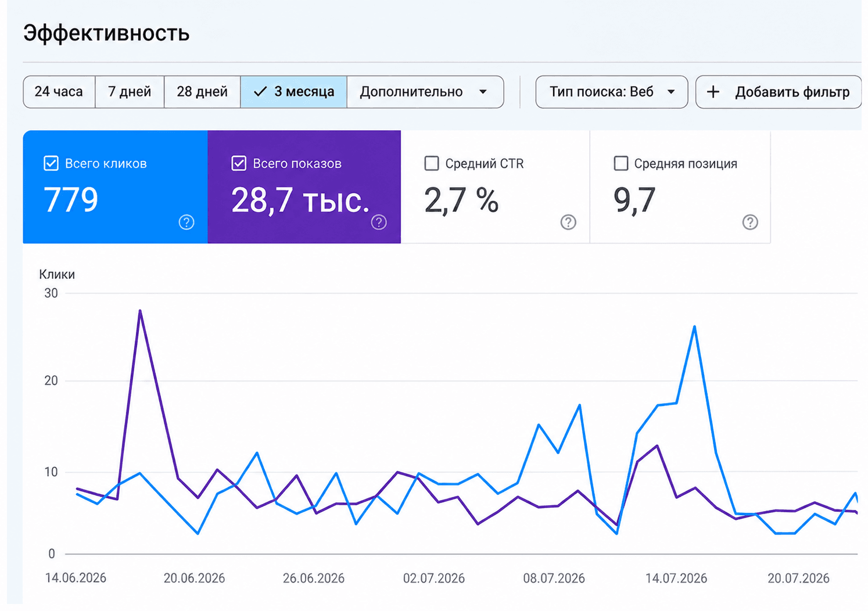Click the 2,7 % CTR value

tap(461, 200)
